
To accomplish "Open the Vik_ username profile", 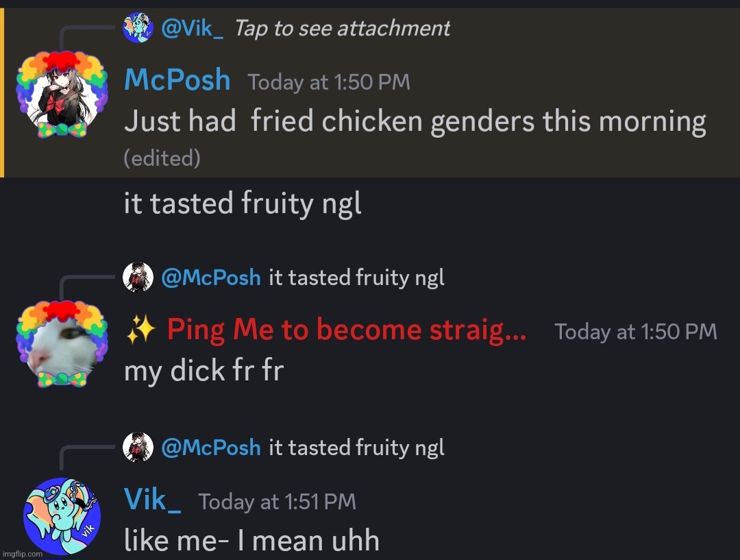I will [x=152, y=500].
